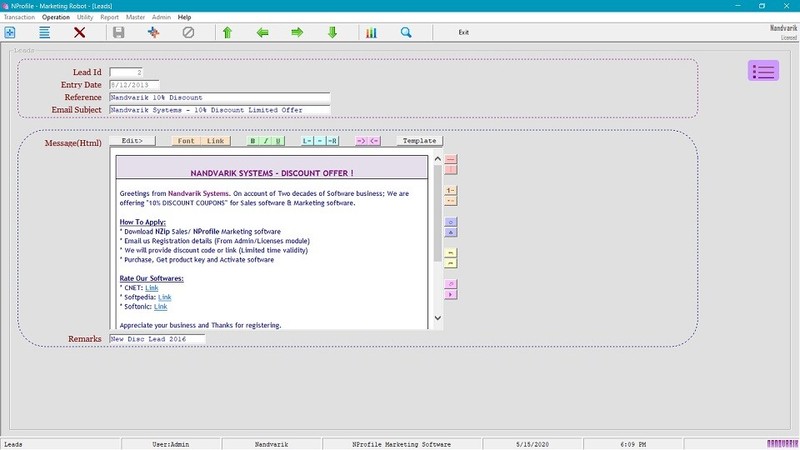Click the red X delete icon

tap(79, 33)
